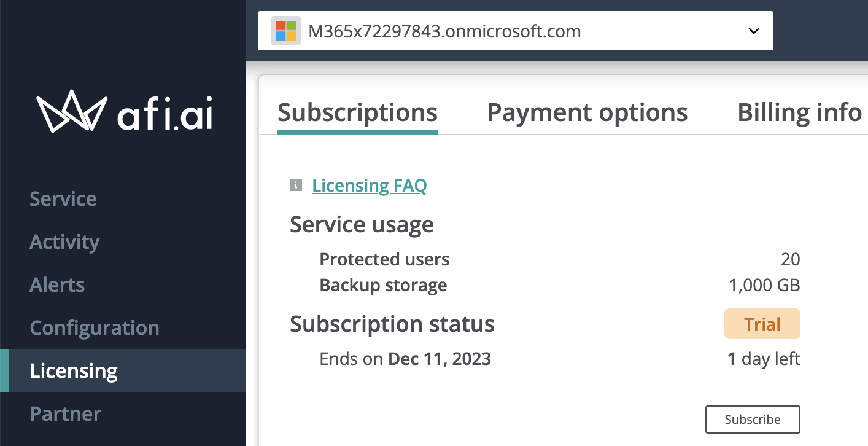Navigate to Service in the sidebar
The height and width of the screenshot is (446, 868).
(x=63, y=199)
